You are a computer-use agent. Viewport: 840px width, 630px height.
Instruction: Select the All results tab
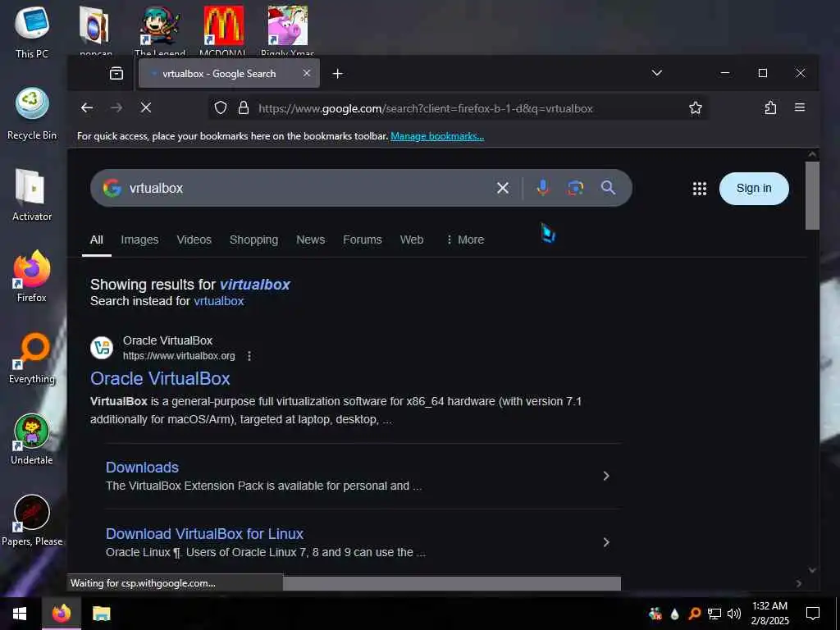97,240
